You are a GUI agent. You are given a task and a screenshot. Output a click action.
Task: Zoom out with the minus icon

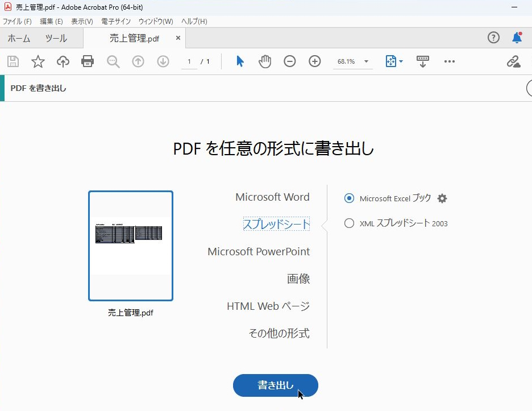click(x=289, y=61)
